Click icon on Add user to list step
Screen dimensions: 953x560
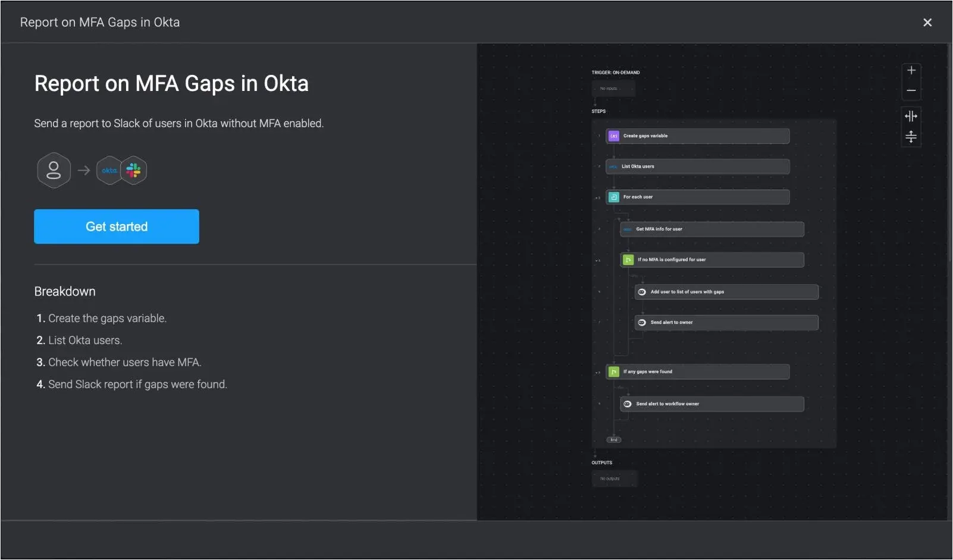(x=642, y=292)
